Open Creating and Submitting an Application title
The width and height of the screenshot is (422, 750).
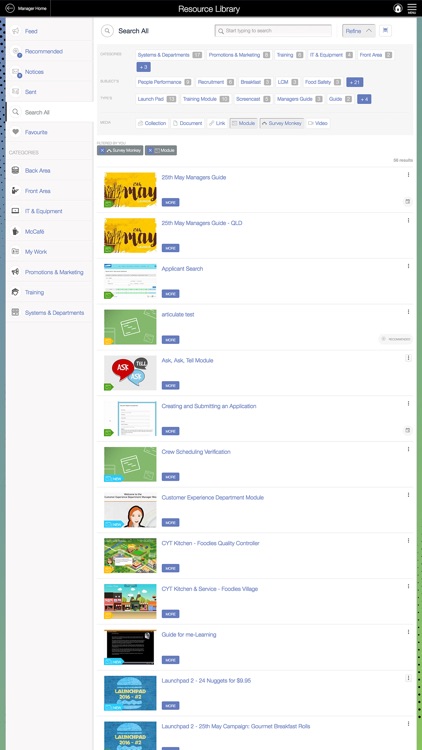209,406
